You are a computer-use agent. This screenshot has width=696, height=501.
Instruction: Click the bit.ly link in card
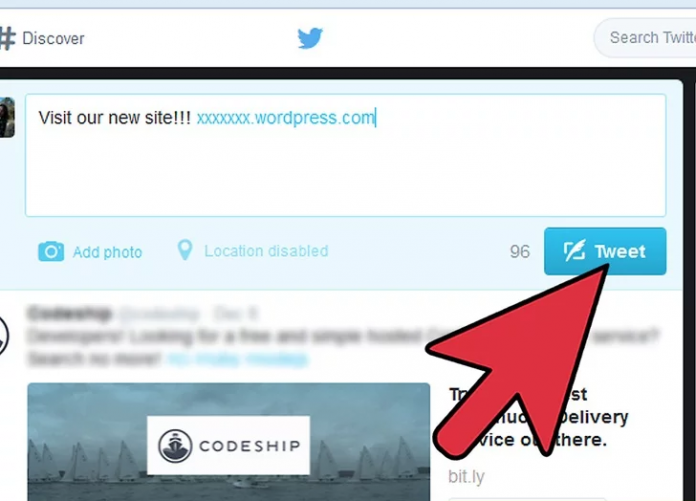click(466, 477)
